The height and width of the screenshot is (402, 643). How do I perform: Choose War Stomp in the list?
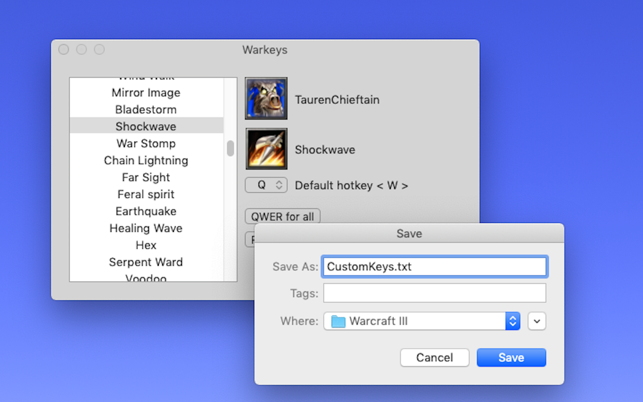click(x=146, y=143)
